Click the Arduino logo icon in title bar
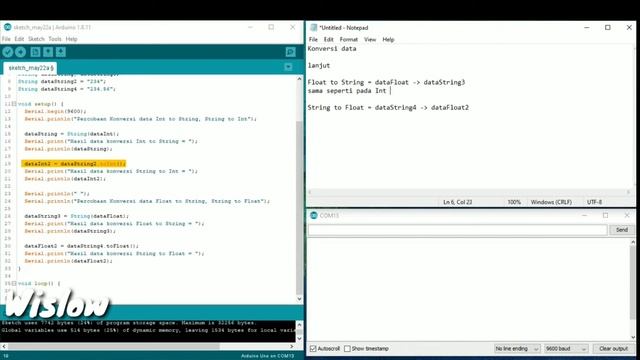 click(7, 27)
